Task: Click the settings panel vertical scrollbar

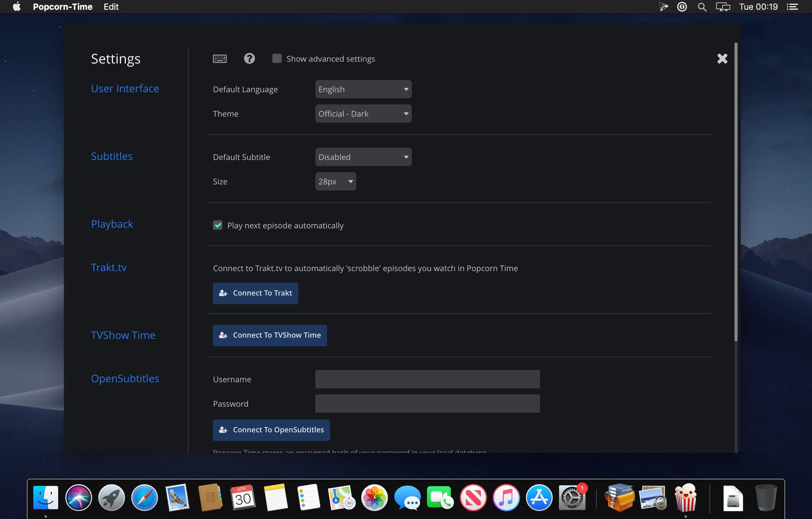Action: pyautogui.click(x=736, y=192)
